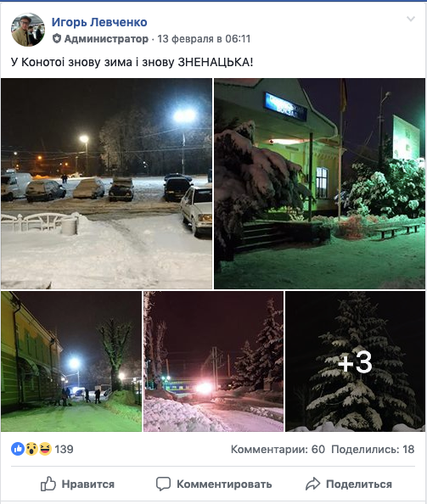Click the share arrow icon

click(312, 484)
